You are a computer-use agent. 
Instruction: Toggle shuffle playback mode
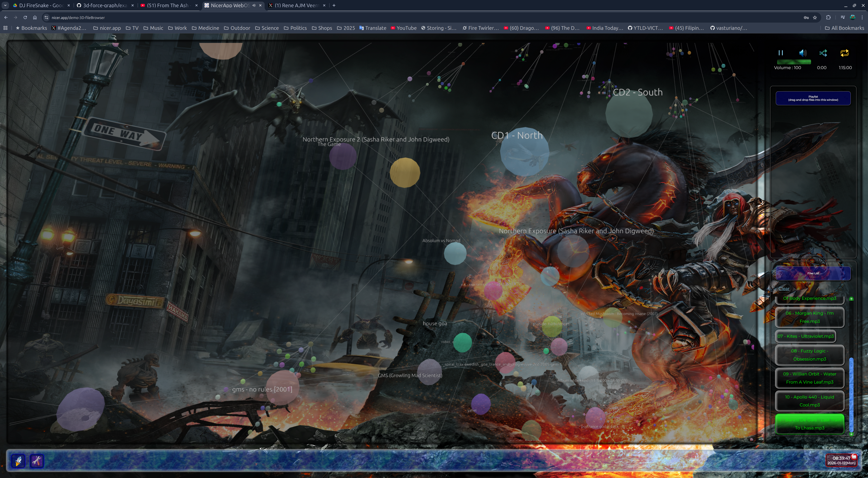point(823,53)
